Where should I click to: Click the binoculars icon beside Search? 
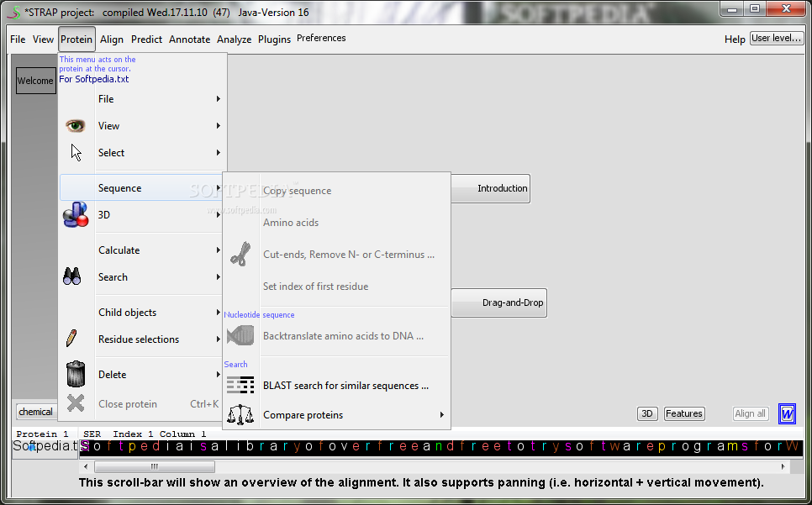pos(72,276)
